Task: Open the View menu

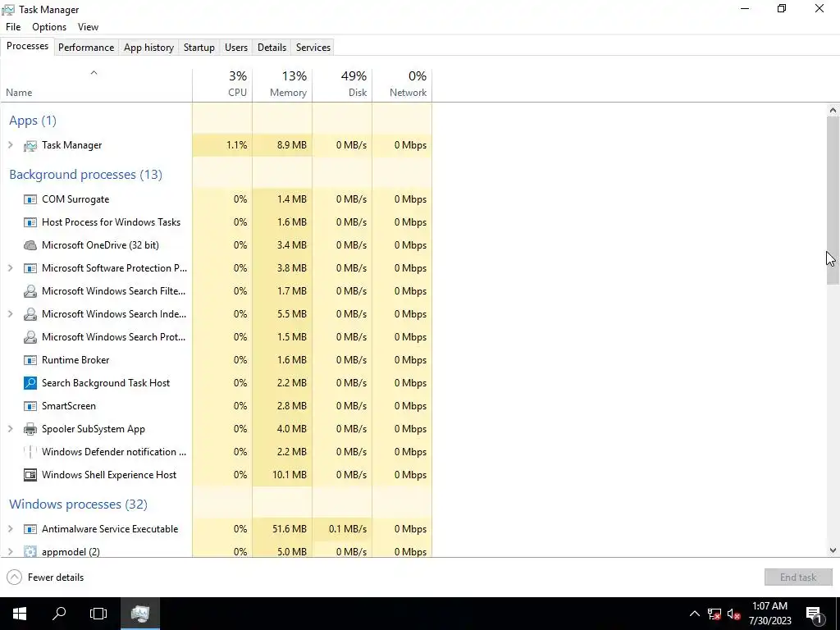Action: coord(88,27)
